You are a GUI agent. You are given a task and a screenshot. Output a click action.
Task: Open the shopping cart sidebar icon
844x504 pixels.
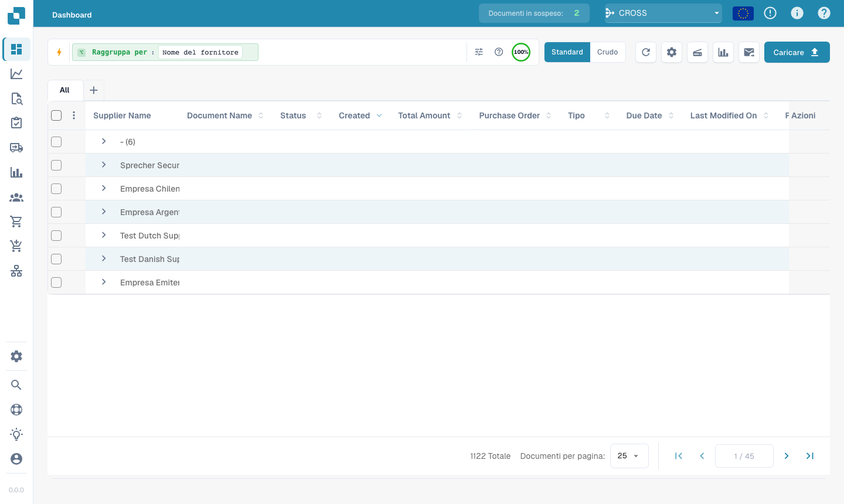pyautogui.click(x=16, y=222)
